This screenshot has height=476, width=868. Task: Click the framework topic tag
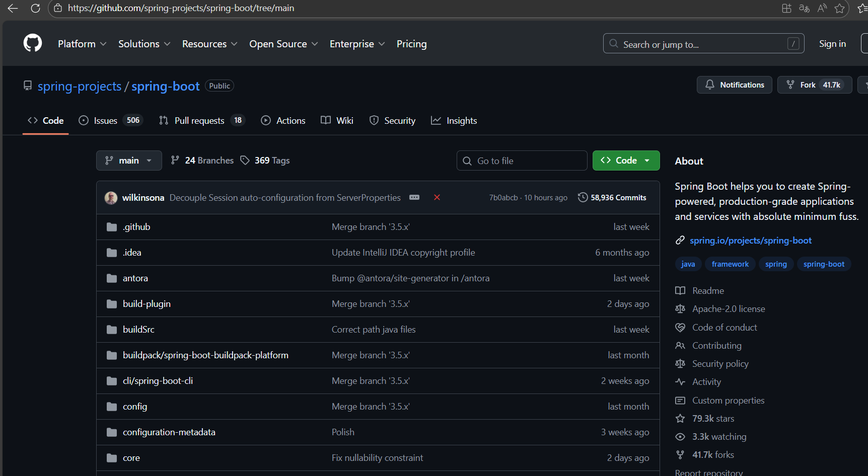tap(730, 264)
